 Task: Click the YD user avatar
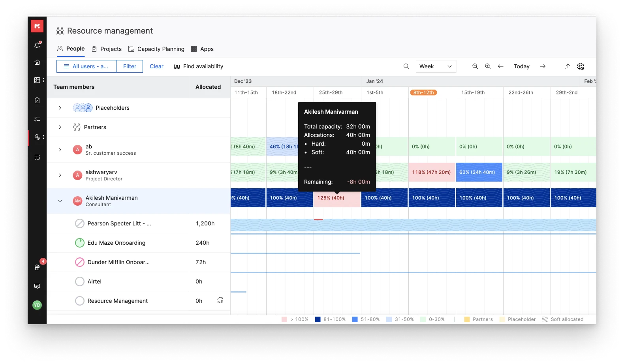point(37,305)
